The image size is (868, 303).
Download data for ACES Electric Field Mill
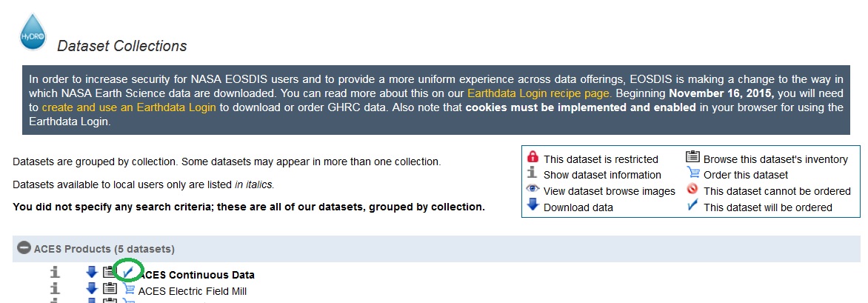tap(92, 288)
